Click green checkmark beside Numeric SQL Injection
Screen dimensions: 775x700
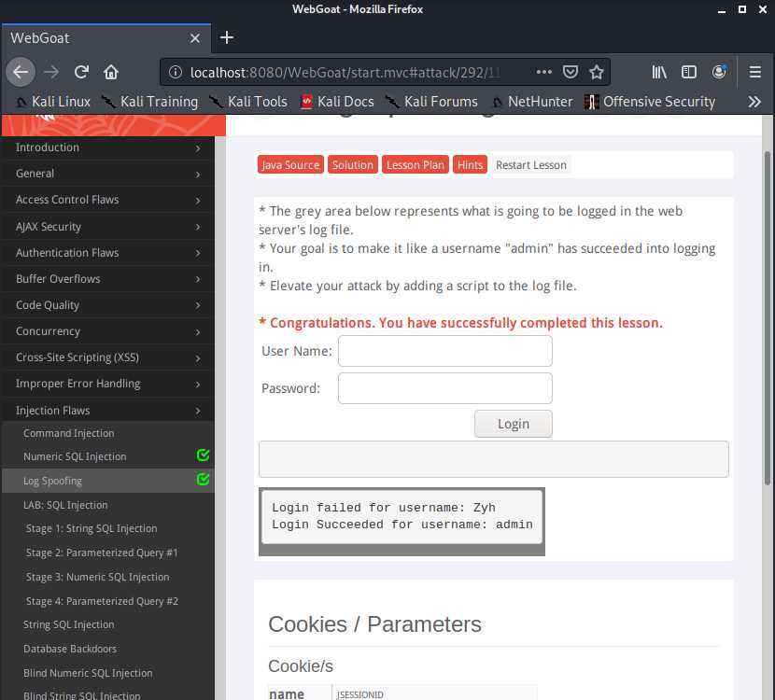[203, 455]
